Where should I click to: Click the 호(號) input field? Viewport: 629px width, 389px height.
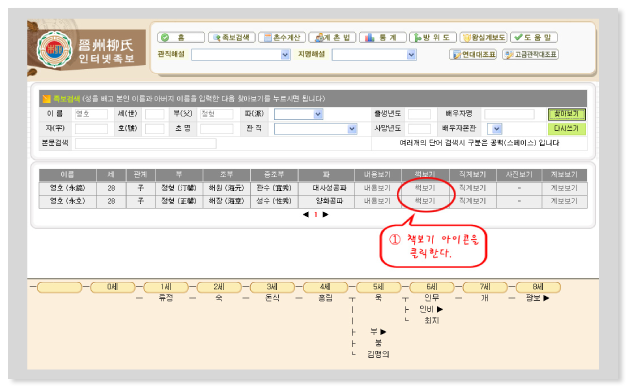[155, 129]
